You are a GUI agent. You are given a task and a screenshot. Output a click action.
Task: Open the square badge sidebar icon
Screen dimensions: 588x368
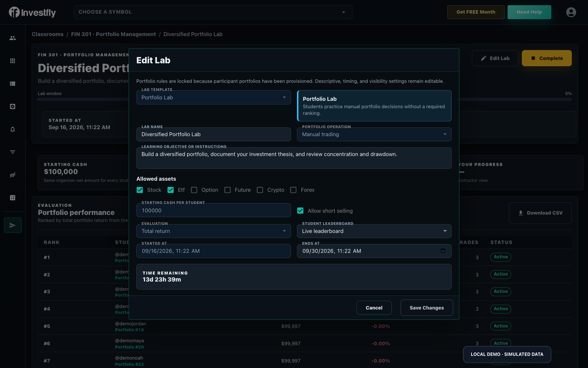pos(12,106)
